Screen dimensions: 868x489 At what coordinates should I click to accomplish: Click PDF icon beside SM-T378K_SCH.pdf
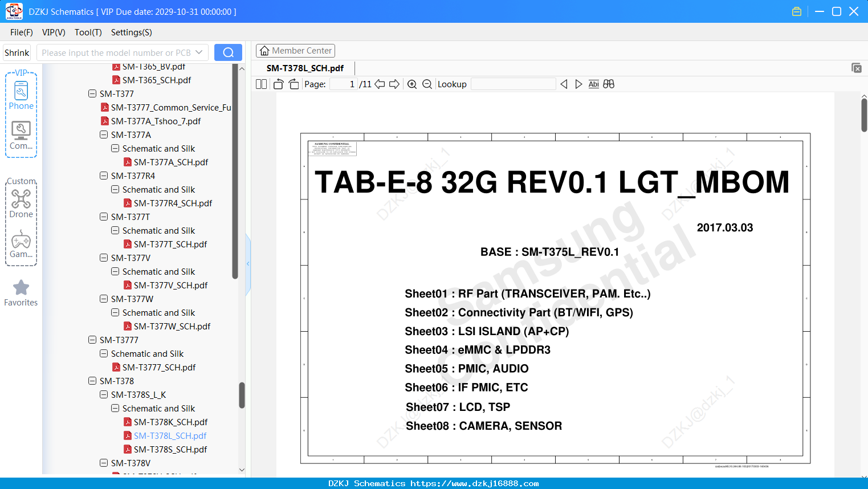128,422
